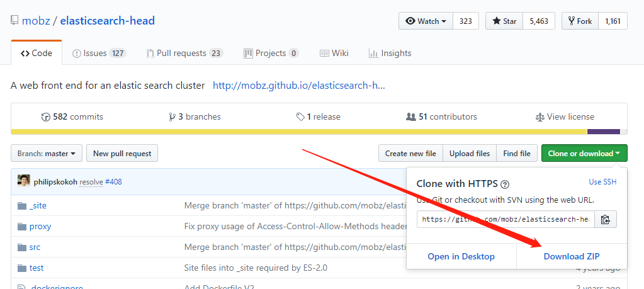This screenshot has height=289, width=644.
Task: Click the src folder icon
Action: click(22, 247)
